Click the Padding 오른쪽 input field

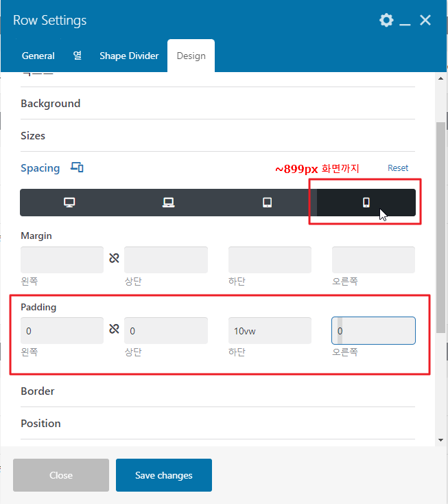click(x=373, y=331)
